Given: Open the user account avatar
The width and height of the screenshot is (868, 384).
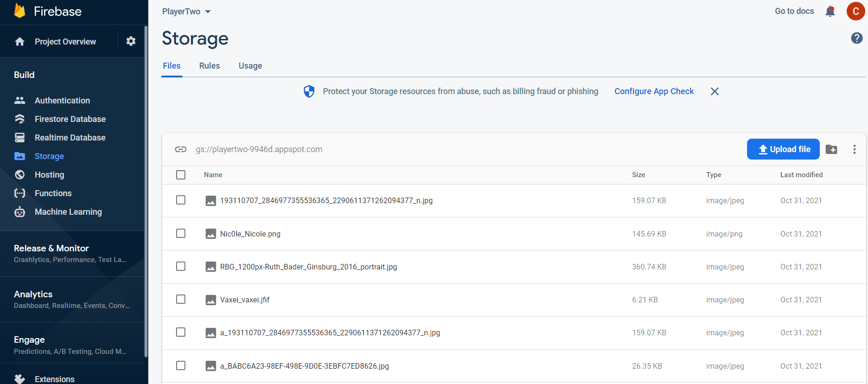Looking at the screenshot, I should pos(855,11).
